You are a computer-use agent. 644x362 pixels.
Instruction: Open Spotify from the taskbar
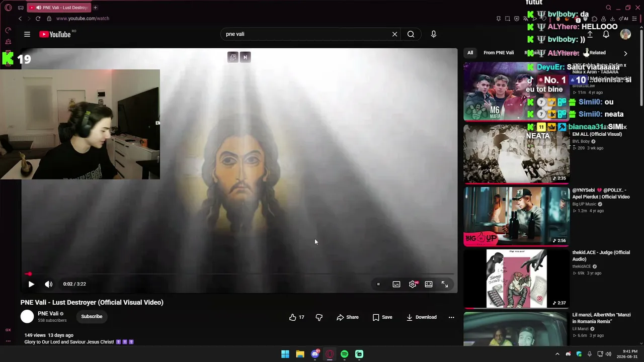(x=344, y=354)
